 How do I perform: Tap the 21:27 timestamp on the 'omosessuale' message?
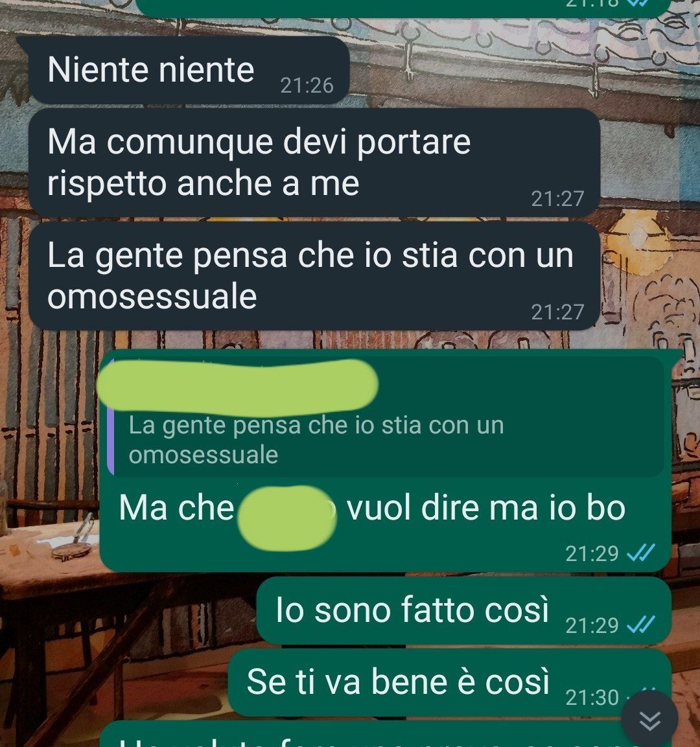[557, 312]
